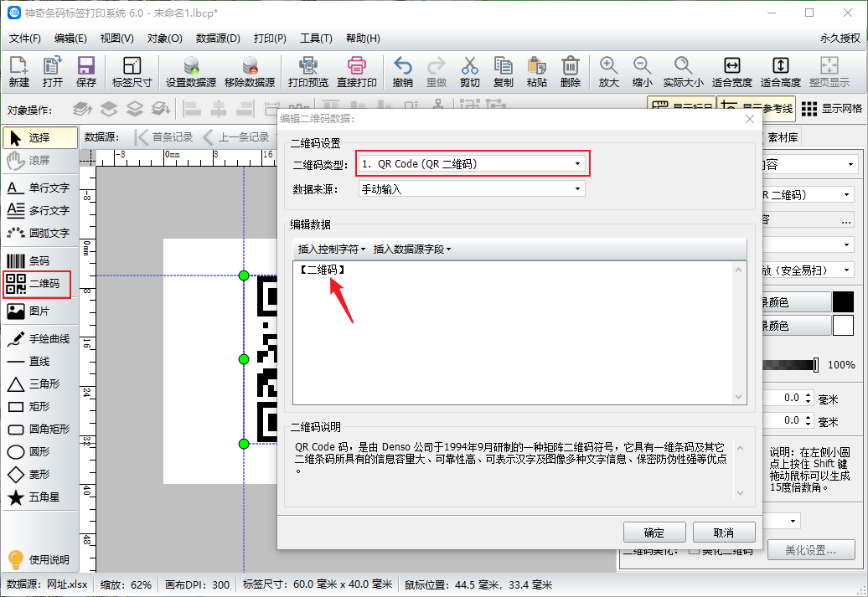Click the white background color swatch
868x597 pixels.
[x=843, y=326]
